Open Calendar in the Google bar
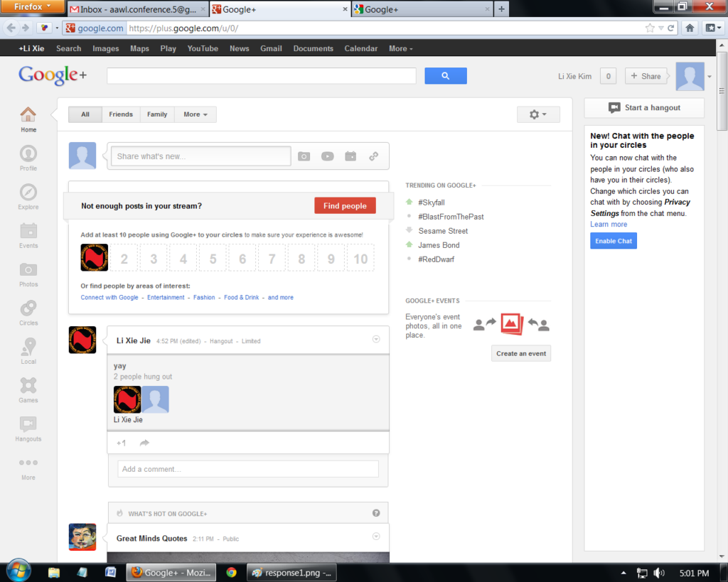Viewport: 728px width, 582px height. 360,48
